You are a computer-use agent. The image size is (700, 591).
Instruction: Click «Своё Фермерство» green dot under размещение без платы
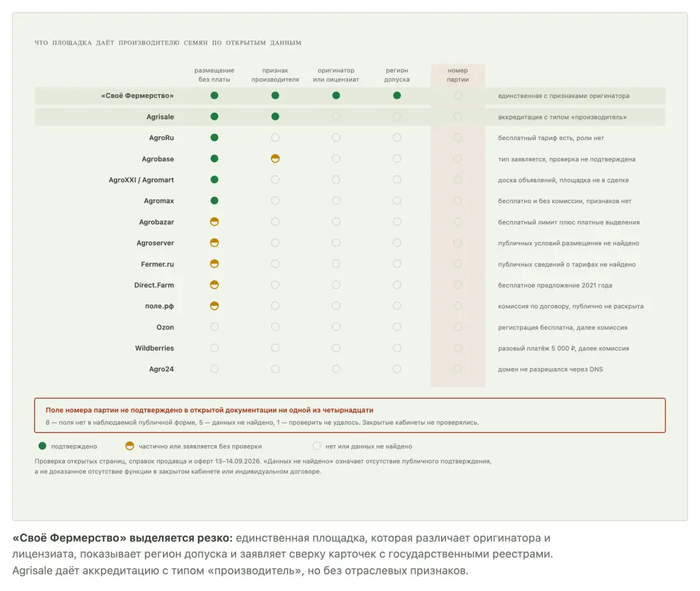pos(214,96)
